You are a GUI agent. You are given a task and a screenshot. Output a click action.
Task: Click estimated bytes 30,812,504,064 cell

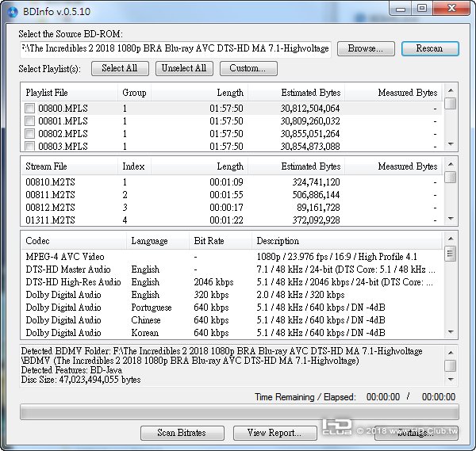(x=310, y=109)
